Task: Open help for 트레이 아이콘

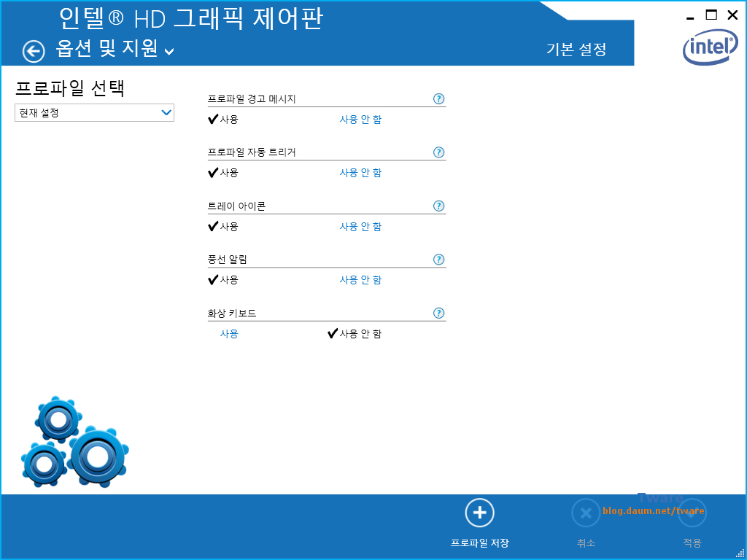Action: coord(438,206)
